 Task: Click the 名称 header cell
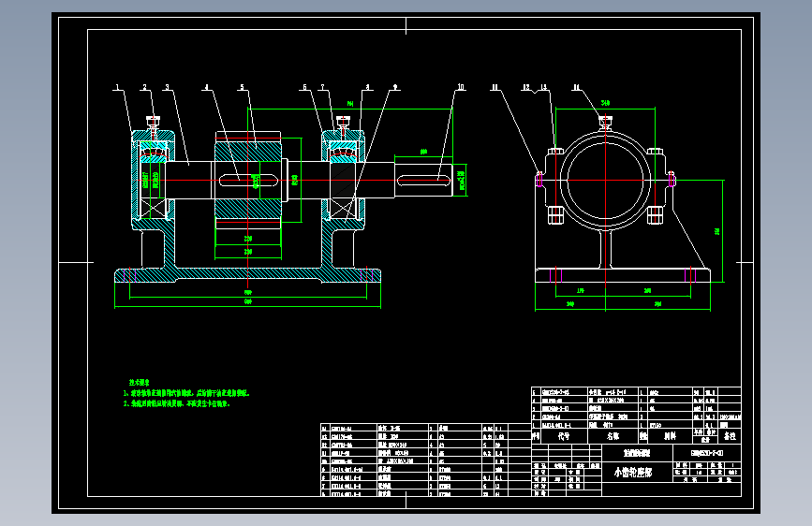coord(613,436)
